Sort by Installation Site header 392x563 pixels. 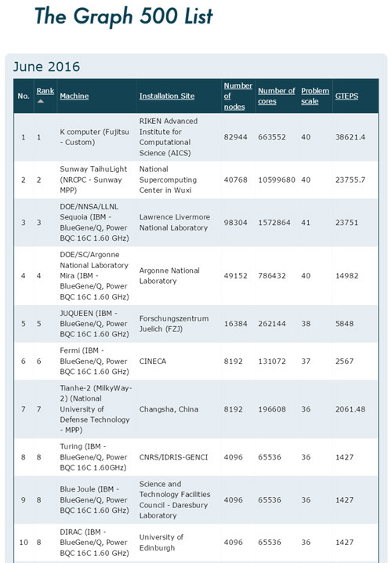tap(167, 96)
